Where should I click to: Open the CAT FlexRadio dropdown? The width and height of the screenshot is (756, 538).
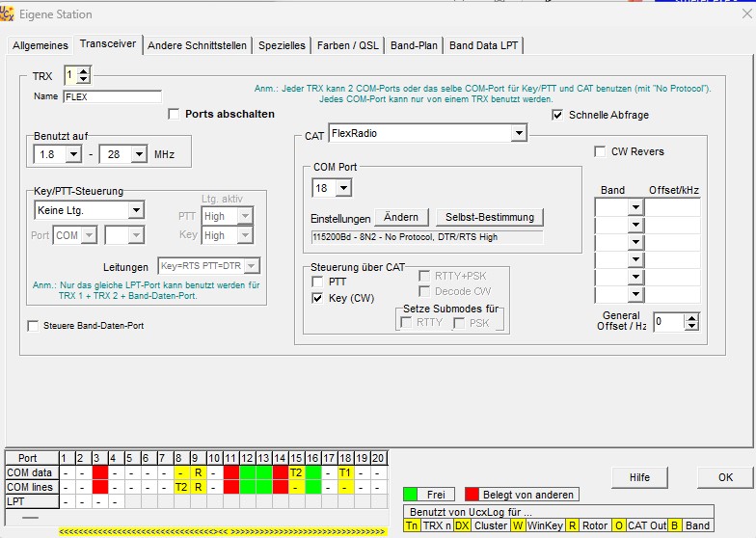click(x=519, y=133)
